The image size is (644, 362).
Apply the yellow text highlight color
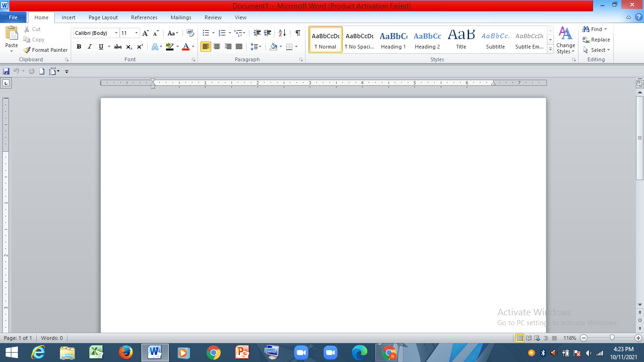tap(170, 47)
